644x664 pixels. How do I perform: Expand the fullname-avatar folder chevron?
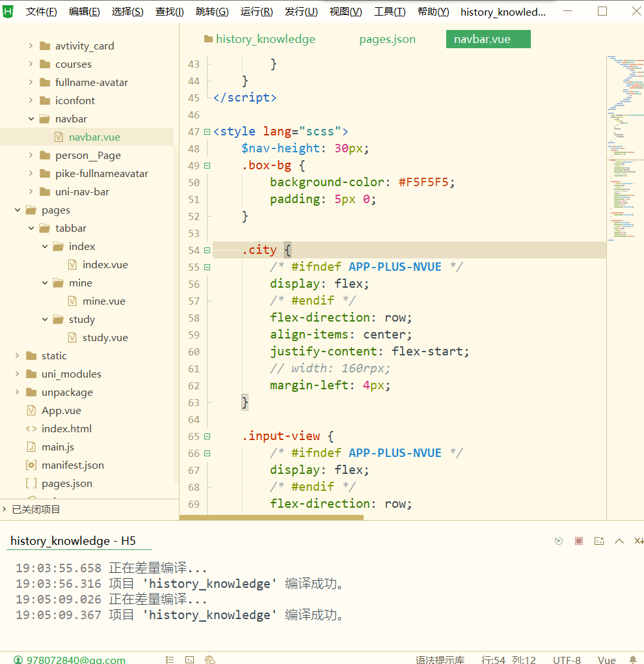click(31, 82)
